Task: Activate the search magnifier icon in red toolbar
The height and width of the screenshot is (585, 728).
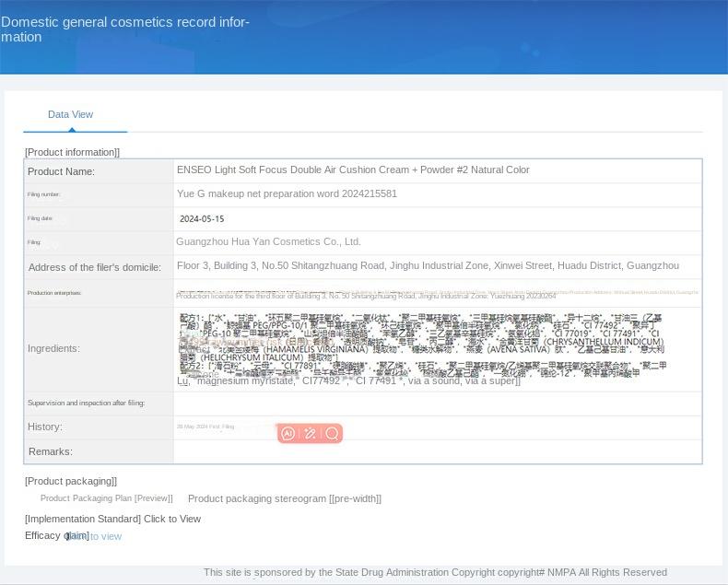Action: [x=332, y=434]
